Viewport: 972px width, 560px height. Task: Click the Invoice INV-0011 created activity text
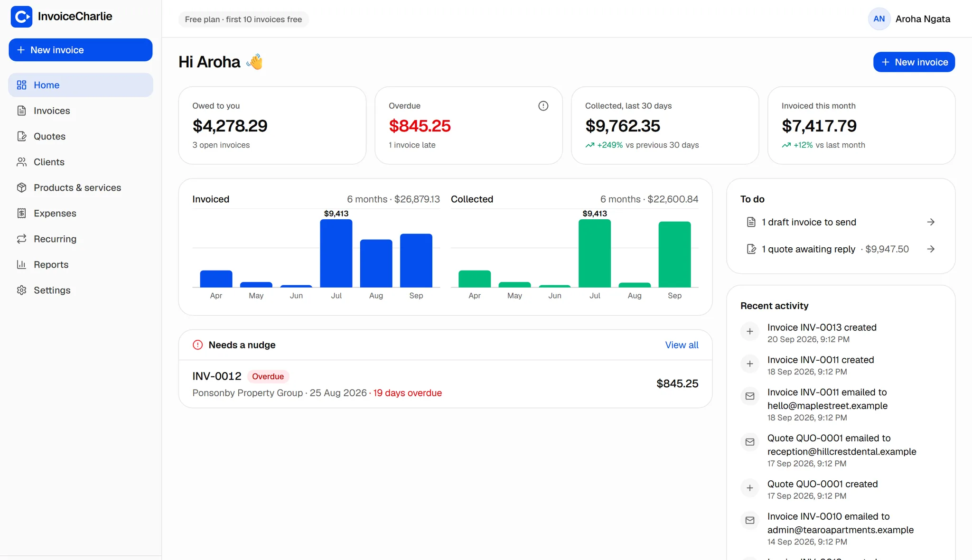tap(821, 360)
